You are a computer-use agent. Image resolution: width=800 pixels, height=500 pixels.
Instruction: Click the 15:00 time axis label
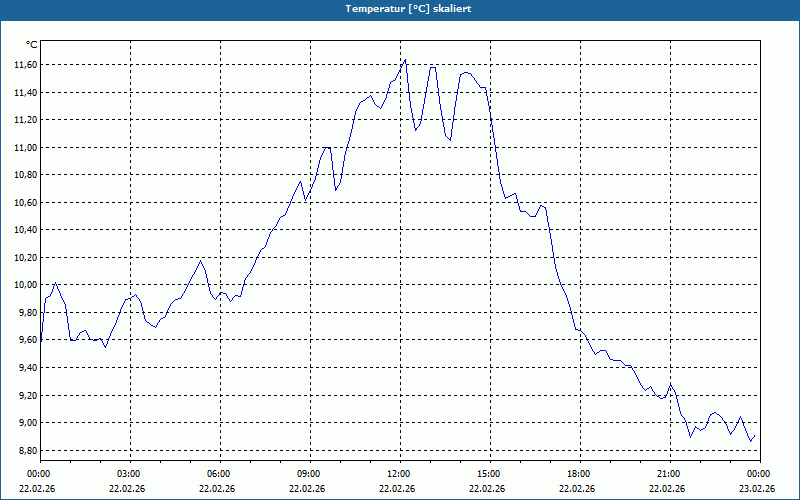click(490, 474)
